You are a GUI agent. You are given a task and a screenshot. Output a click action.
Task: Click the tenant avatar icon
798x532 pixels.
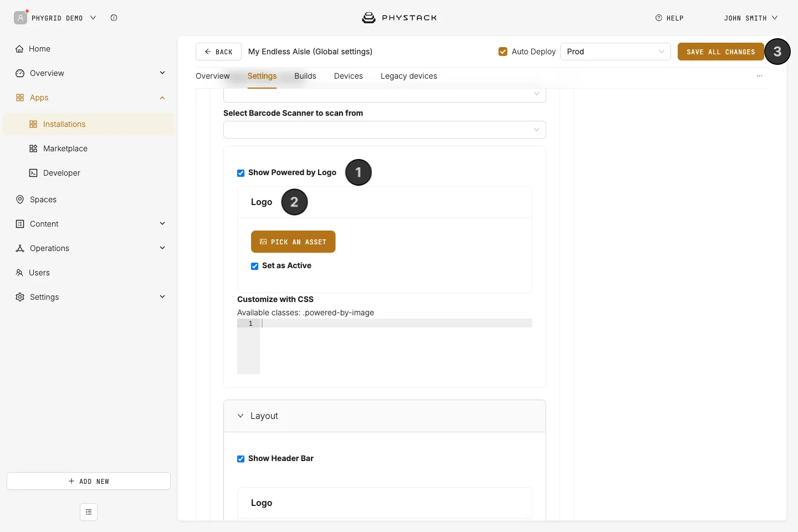click(21, 18)
